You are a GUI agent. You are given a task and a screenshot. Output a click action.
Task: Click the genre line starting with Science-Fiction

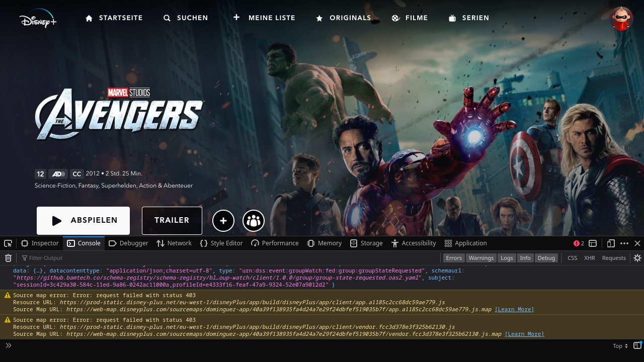[114, 186]
